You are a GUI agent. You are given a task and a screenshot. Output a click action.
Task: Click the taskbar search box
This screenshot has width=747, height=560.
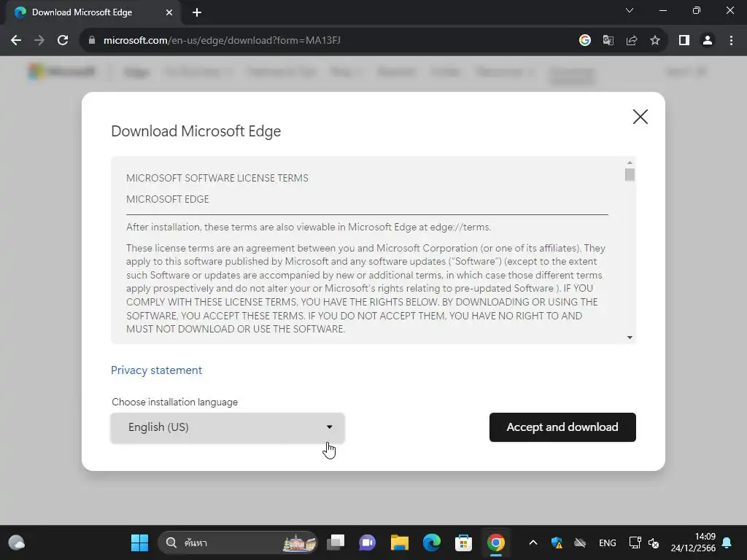pyautogui.click(x=237, y=542)
